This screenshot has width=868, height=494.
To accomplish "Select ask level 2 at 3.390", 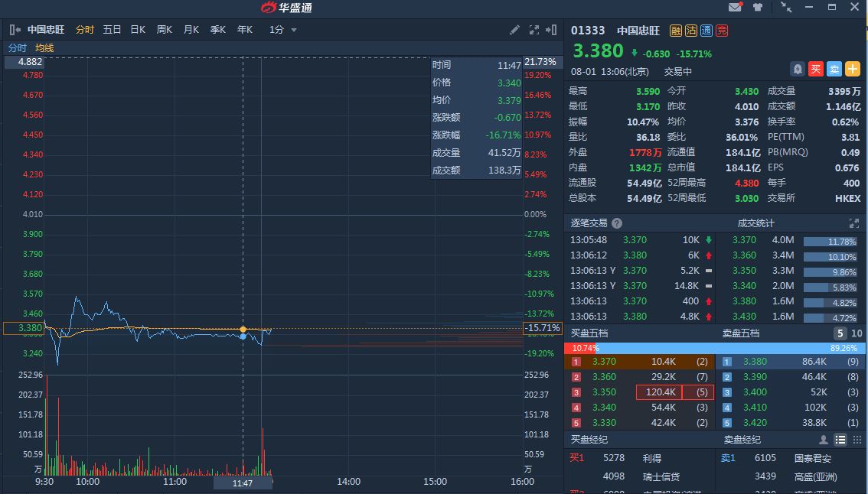I will [x=791, y=377].
